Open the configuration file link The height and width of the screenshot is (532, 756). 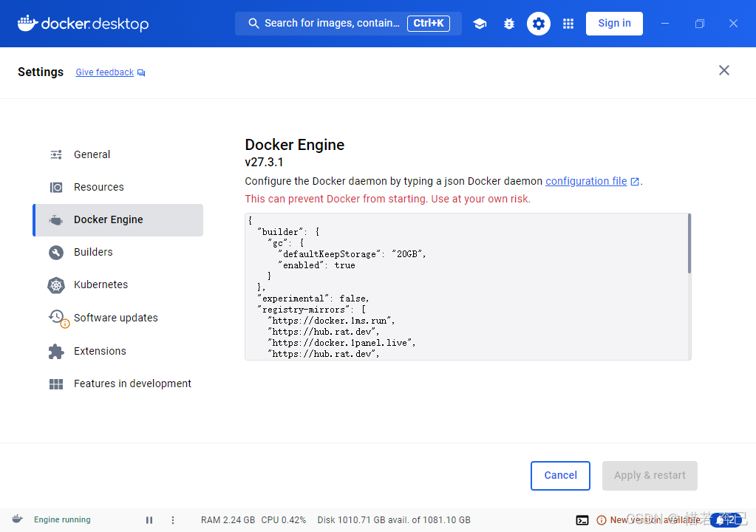(586, 181)
